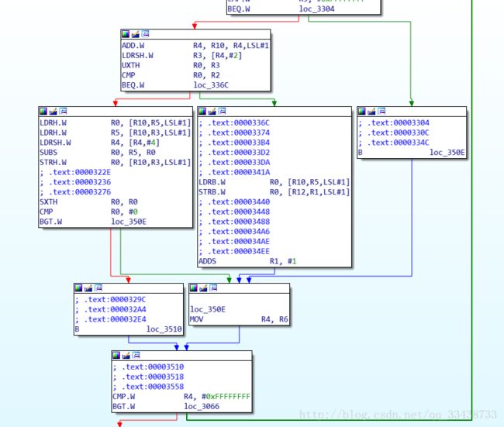The height and width of the screenshot is (427, 504).
Task: Select comment .text:000034EE
Action: tap(234, 251)
